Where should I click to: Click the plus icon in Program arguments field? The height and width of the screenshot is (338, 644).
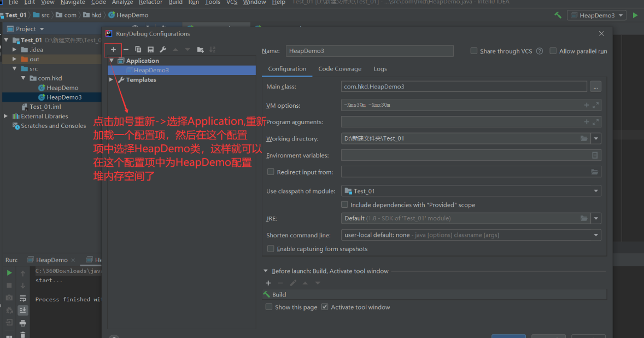pyautogui.click(x=587, y=122)
